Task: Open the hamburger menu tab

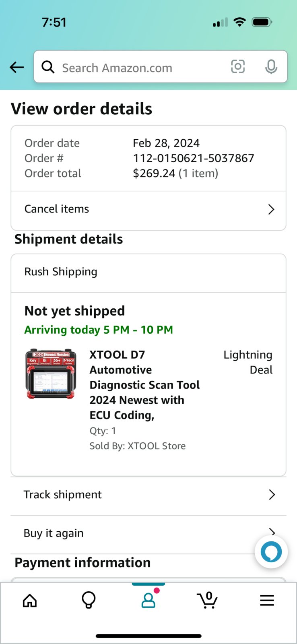Action: point(267,601)
